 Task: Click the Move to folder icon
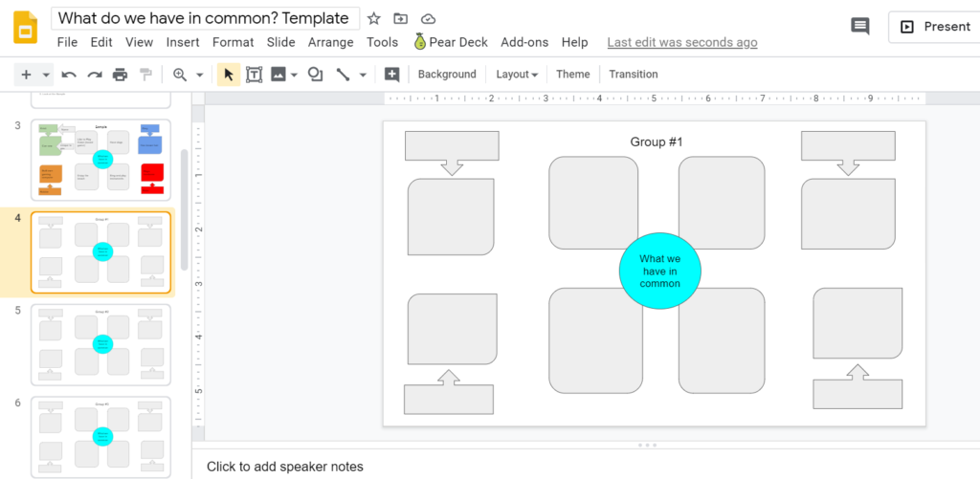401,19
